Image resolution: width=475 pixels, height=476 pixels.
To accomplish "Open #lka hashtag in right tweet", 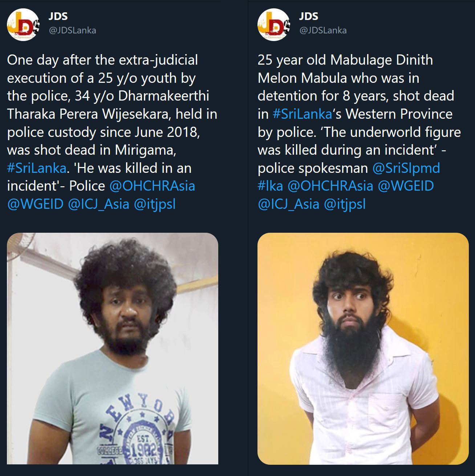I will click(x=270, y=186).
